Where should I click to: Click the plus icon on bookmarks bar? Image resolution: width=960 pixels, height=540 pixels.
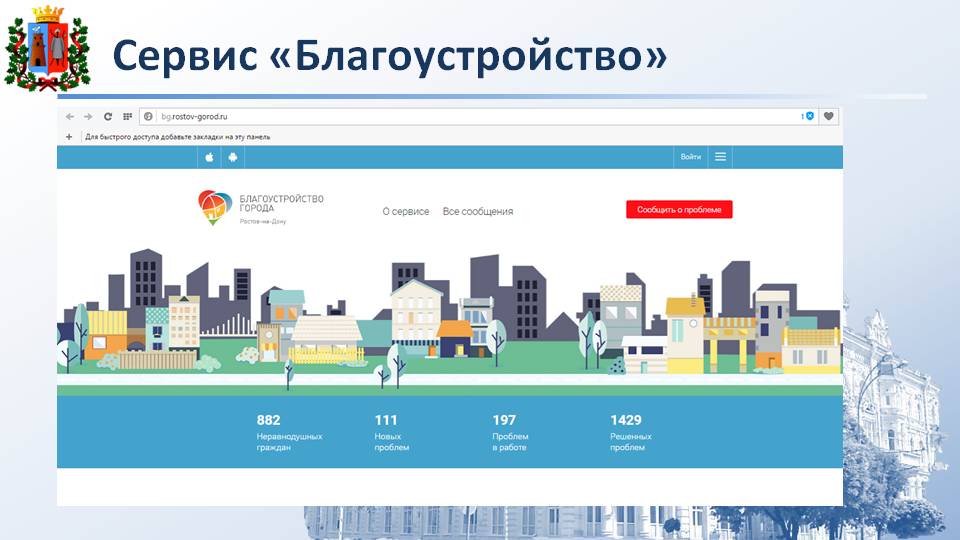[x=69, y=137]
